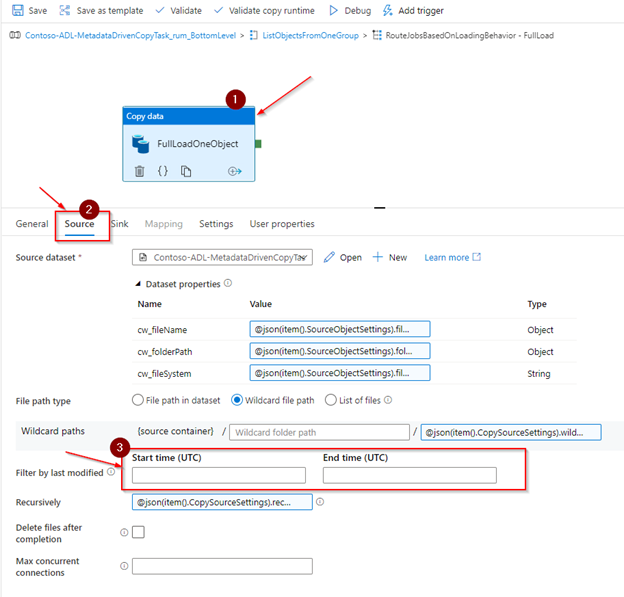
Task: Open the Source tab
Action: tap(80, 224)
